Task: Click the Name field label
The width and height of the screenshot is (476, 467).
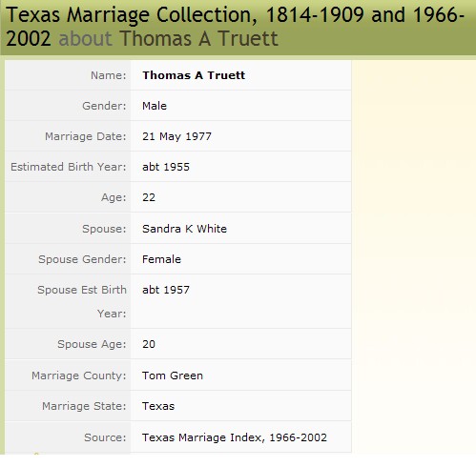Action: pos(109,75)
